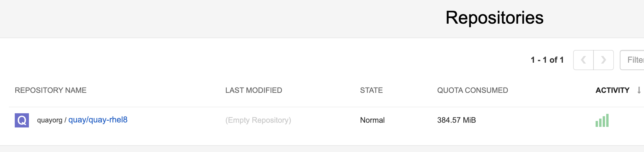
Task: Click the slash between quayorg and quay/quay-rhel8
Action: [65, 120]
